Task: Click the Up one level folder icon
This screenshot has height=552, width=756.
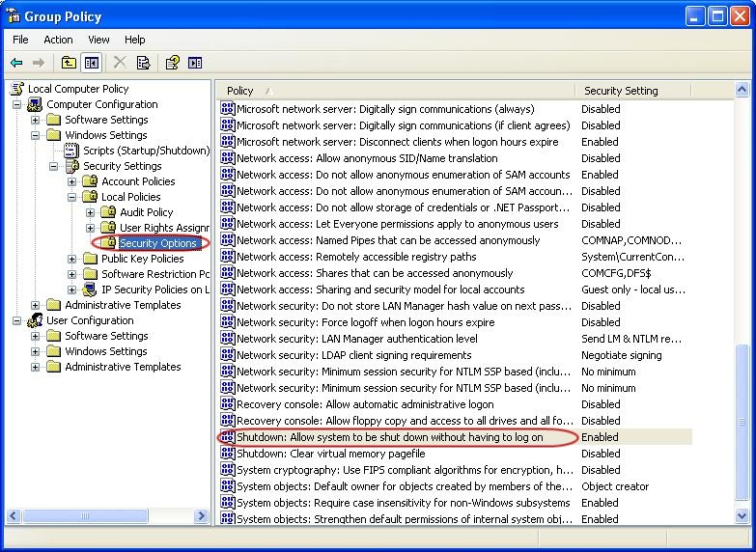Action: pos(69,63)
